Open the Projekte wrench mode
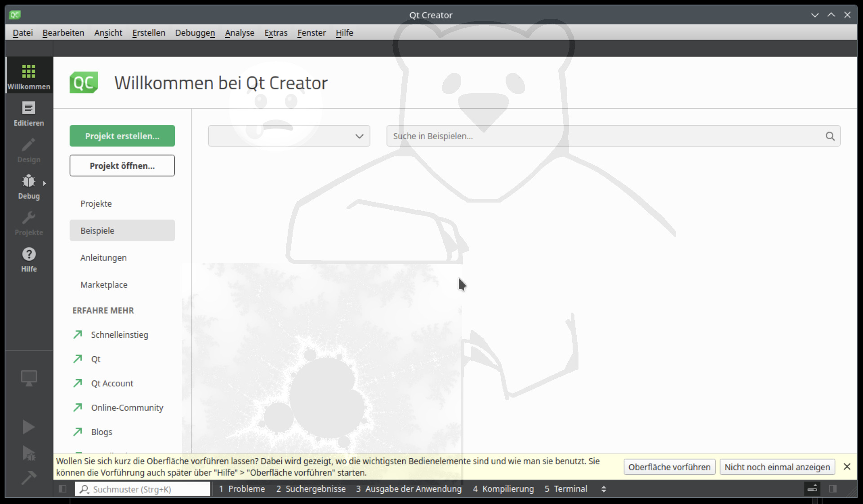The width and height of the screenshot is (863, 504). [29, 223]
